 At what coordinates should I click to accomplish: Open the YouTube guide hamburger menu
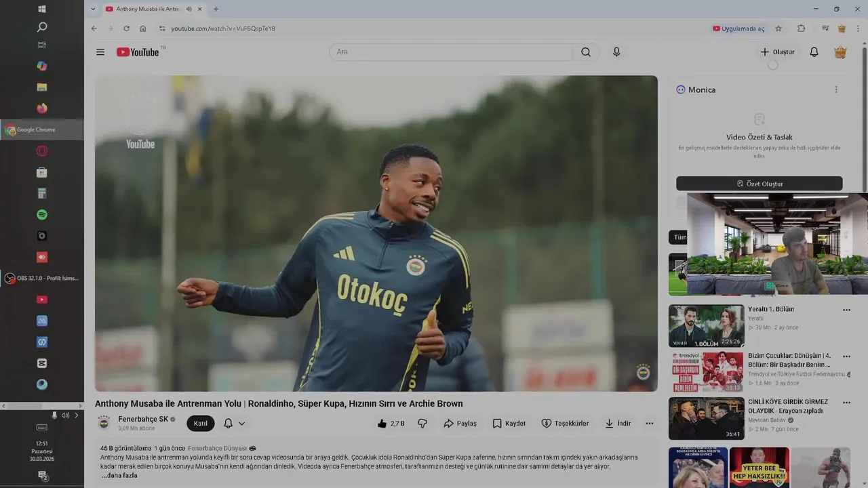tap(100, 52)
